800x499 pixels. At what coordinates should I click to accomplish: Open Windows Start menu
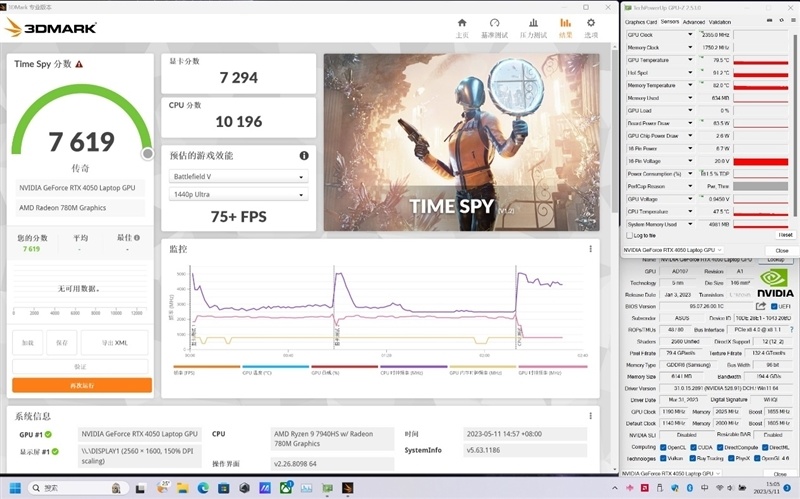tap(15, 488)
